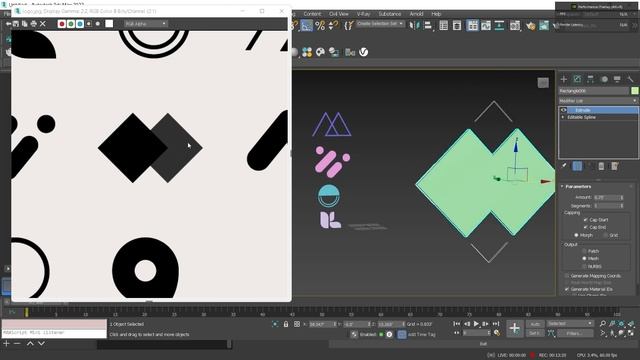640x360 pixels.
Task: Select the Morph radio button
Action: click(x=576, y=235)
